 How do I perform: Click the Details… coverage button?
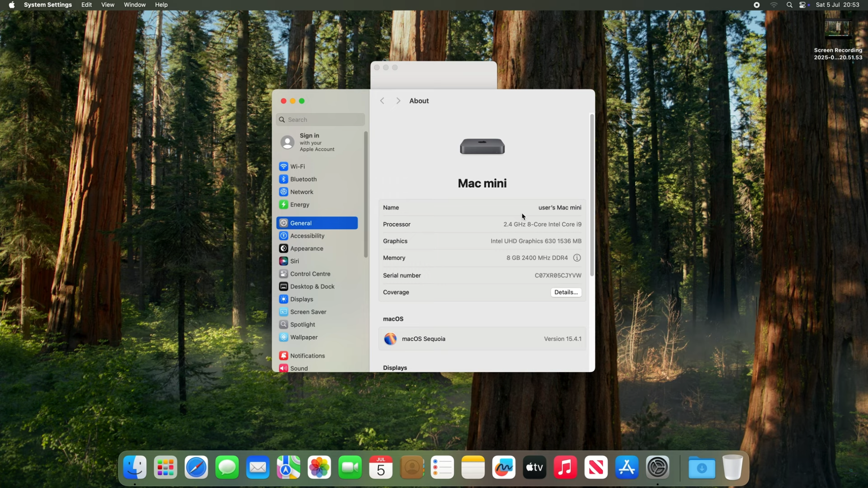pos(566,292)
